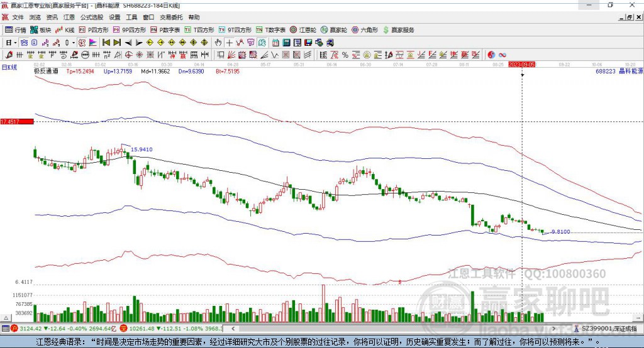644x348 pixels.
Task: Open the 六角形 hexagon tool
Action: (365, 30)
